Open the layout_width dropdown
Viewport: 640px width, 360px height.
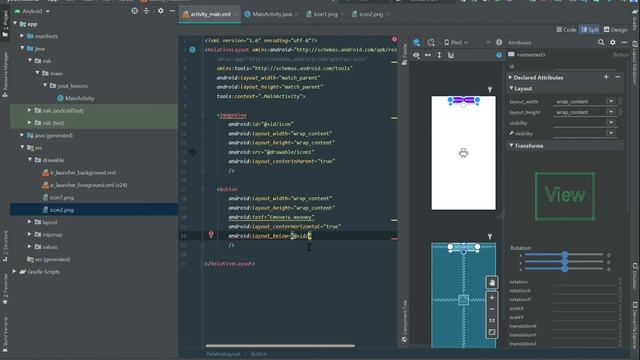(611, 101)
